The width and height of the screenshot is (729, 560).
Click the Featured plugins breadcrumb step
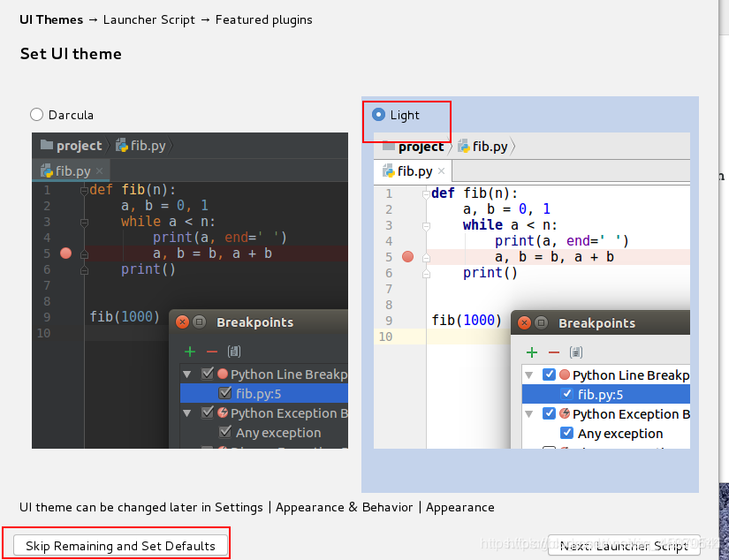[x=263, y=20]
